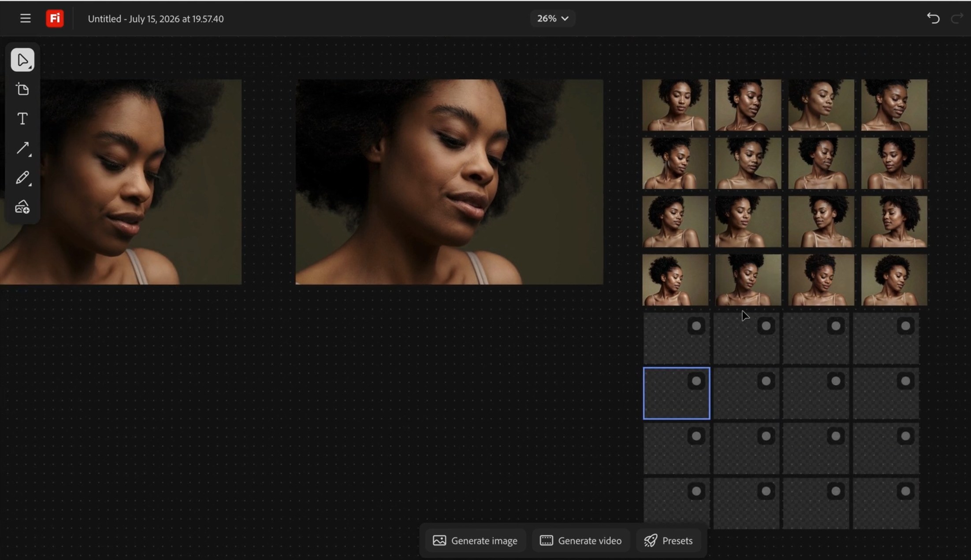Click circle badge on highlighted placeholder frame
Screen dimensions: 971x560
click(696, 381)
